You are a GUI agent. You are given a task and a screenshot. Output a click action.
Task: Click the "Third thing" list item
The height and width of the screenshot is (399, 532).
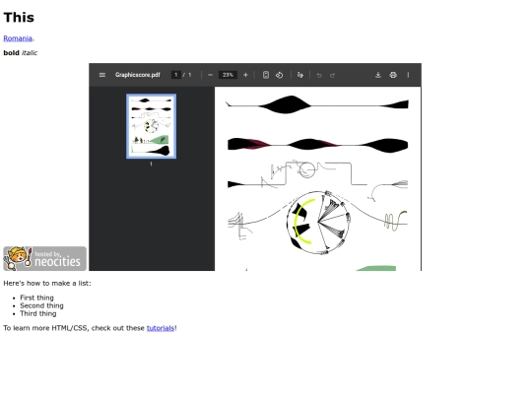pos(38,313)
